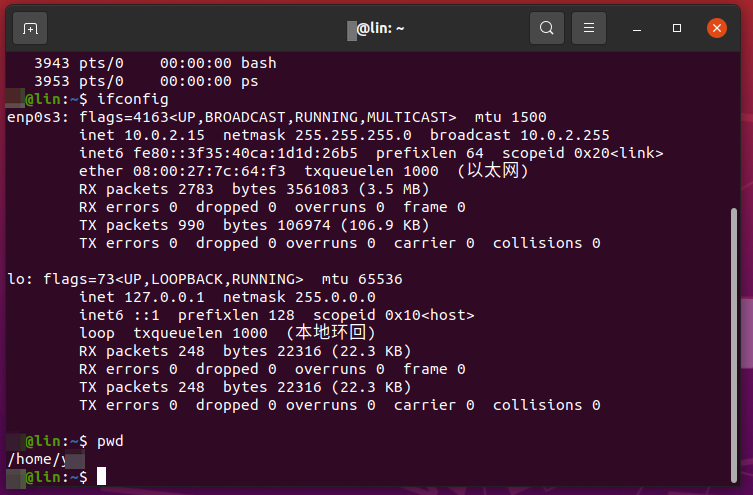Click the typed ifconfig command
This screenshot has width=753, height=495.
point(133,99)
